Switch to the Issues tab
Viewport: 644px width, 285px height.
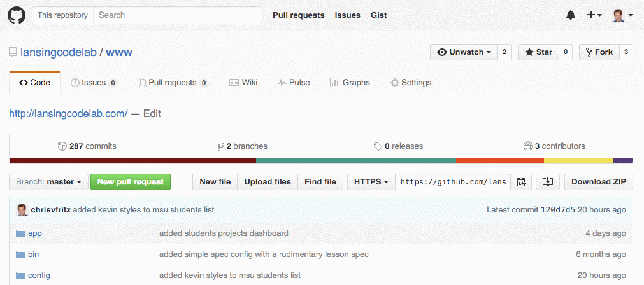pos(94,83)
